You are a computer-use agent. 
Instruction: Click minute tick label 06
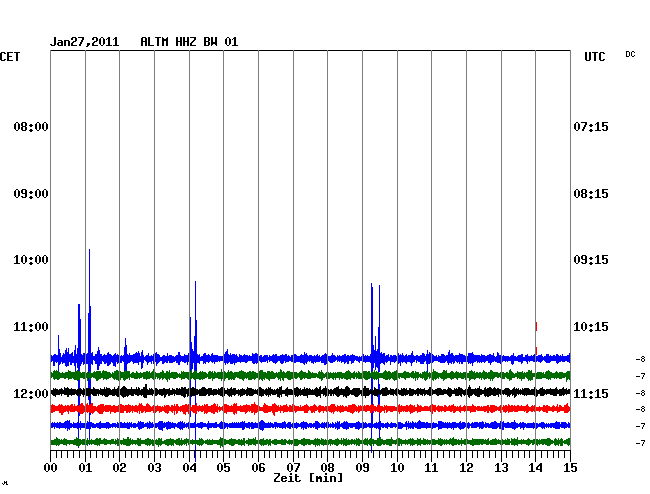point(258,468)
